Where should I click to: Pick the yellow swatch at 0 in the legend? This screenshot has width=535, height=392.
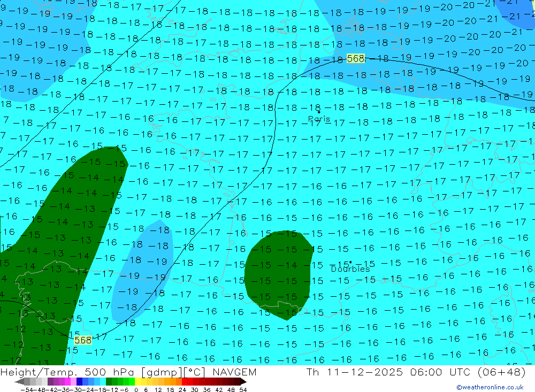pos(137,382)
